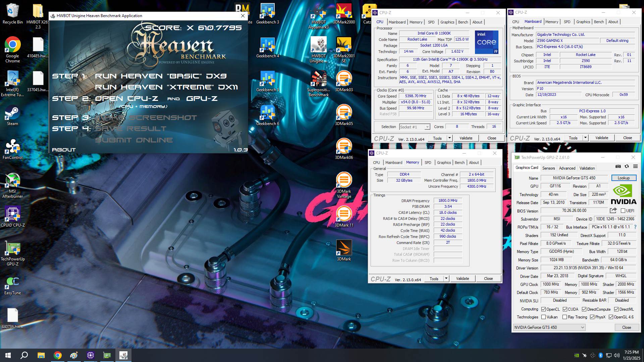Open the Steam desktop icon

[x=12, y=116]
